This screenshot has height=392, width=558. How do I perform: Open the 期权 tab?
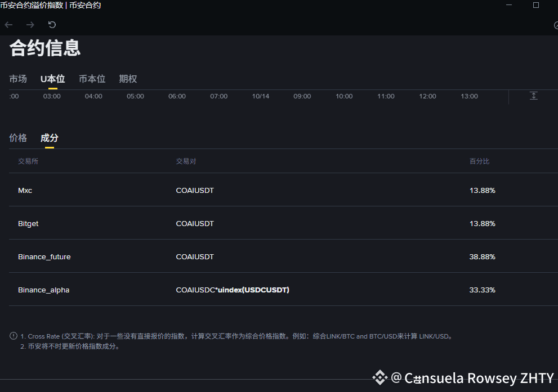[x=128, y=79]
